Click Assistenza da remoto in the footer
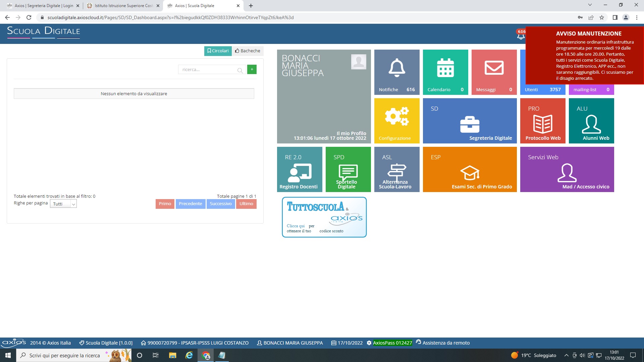The image size is (644, 362). point(443,343)
